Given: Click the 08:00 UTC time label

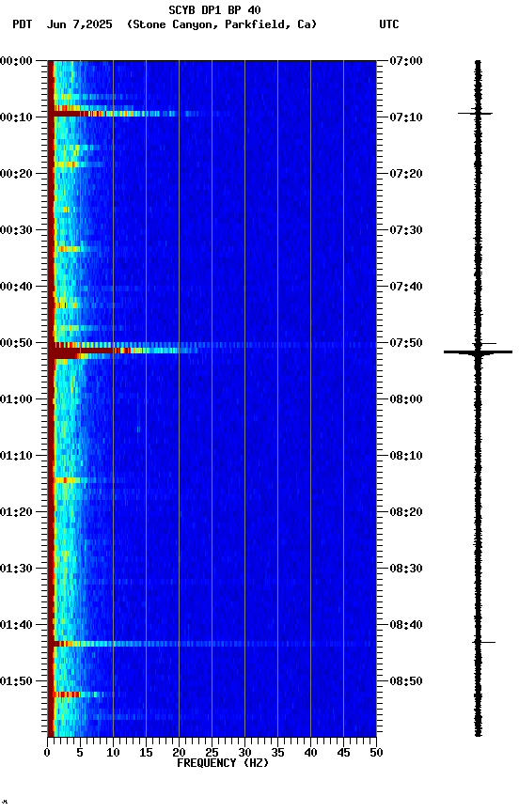Looking at the screenshot, I should [x=406, y=399].
